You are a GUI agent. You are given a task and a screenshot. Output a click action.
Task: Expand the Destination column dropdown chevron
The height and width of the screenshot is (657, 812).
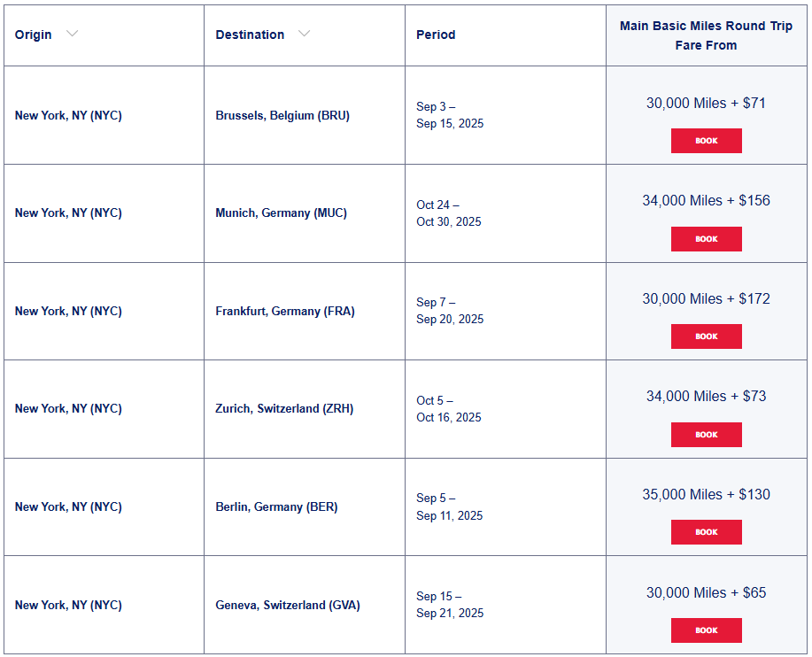tap(304, 34)
